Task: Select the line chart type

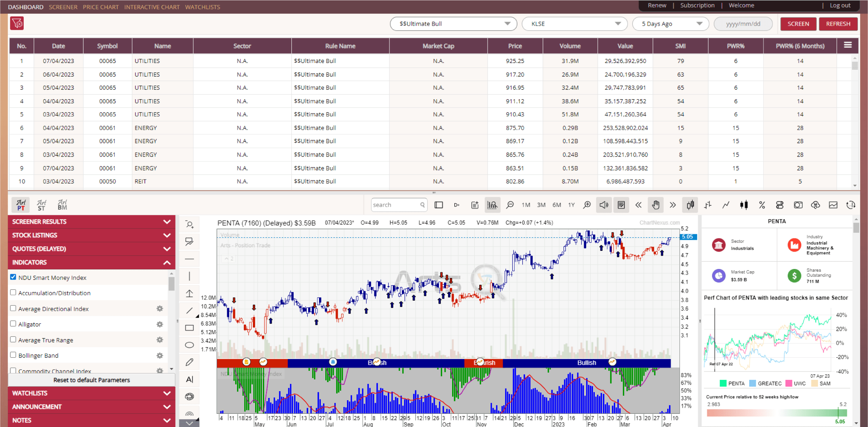Action: [x=726, y=205]
